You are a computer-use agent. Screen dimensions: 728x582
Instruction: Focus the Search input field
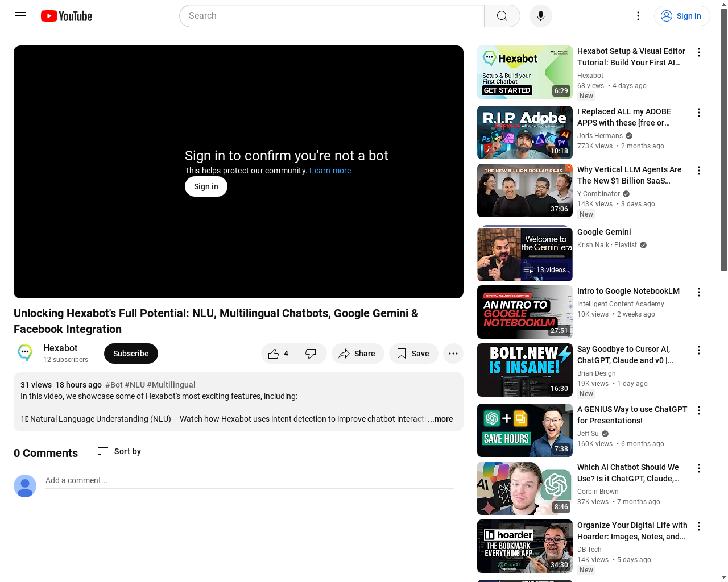[x=332, y=16]
